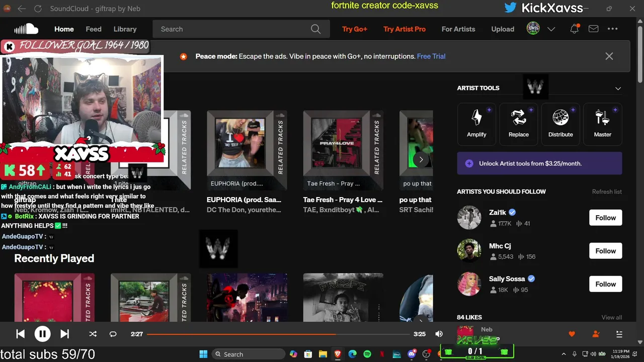Open the Master artist tool
This screenshot has height=362, width=644.
[602, 124]
